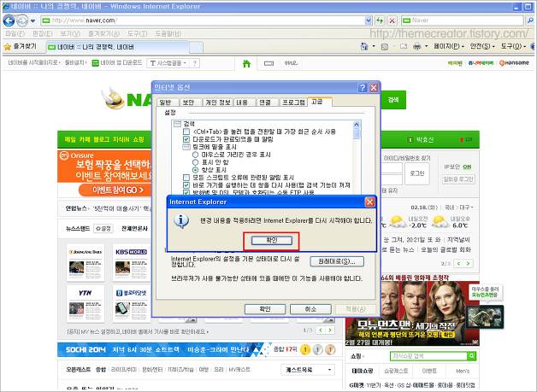Open the recent pages dropdown beside navigation arrows
The height and width of the screenshot is (392, 537).
32,20
